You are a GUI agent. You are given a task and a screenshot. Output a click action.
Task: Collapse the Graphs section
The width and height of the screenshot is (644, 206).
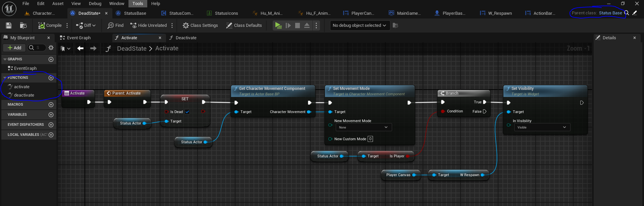pyautogui.click(x=5, y=59)
